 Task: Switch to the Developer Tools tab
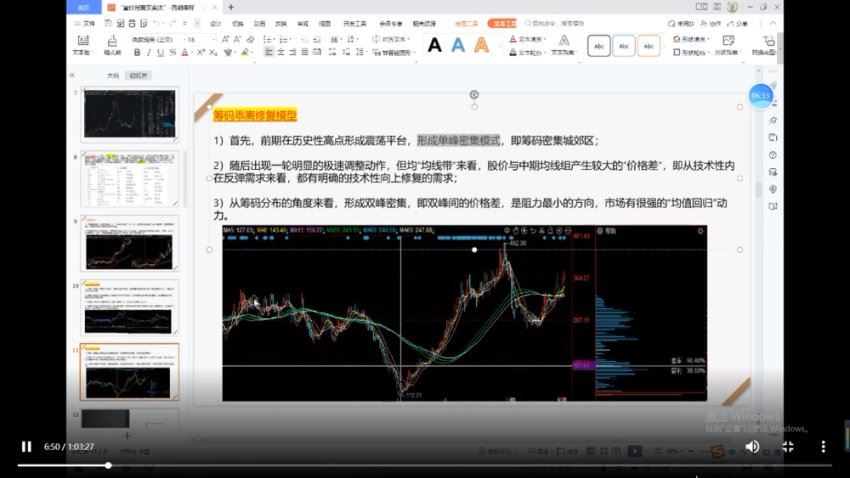click(355, 23)
